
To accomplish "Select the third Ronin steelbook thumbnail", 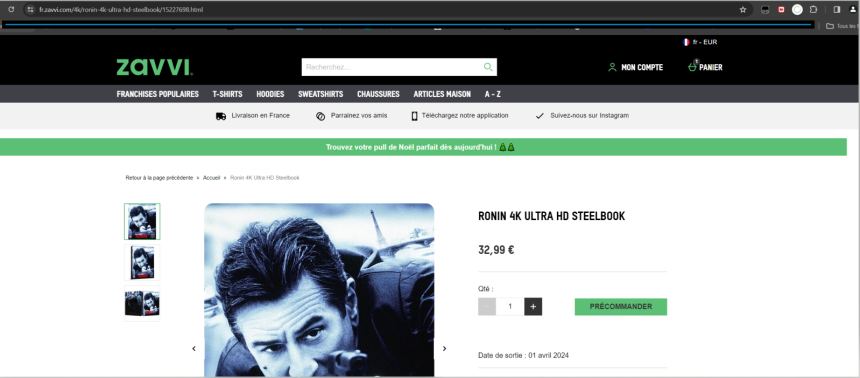I will [142, 303].
